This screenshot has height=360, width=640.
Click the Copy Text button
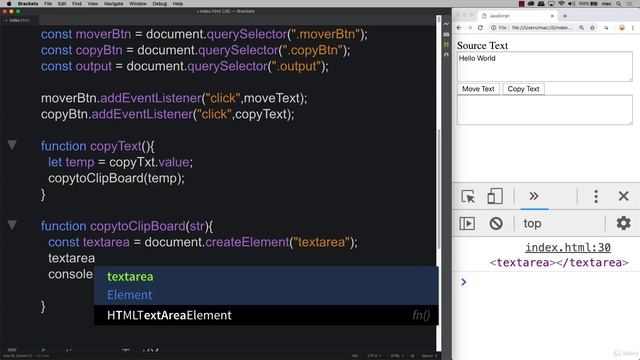pos(523,89)
